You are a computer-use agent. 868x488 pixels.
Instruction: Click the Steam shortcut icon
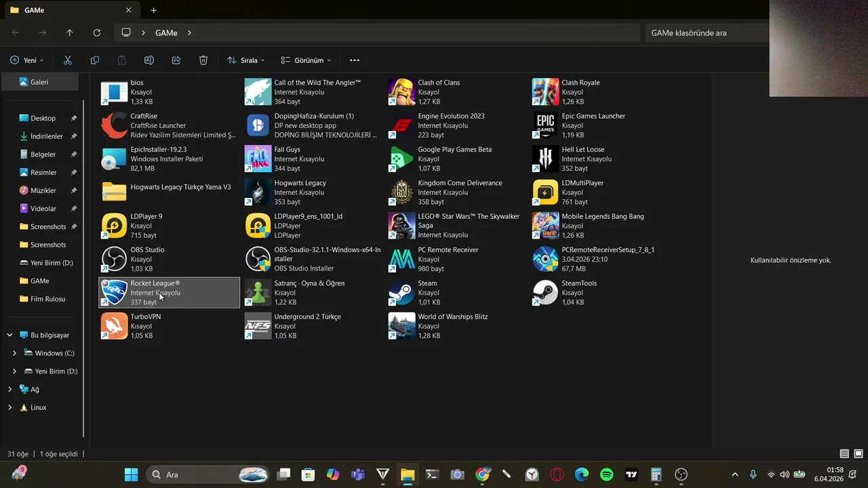[401, 293]
